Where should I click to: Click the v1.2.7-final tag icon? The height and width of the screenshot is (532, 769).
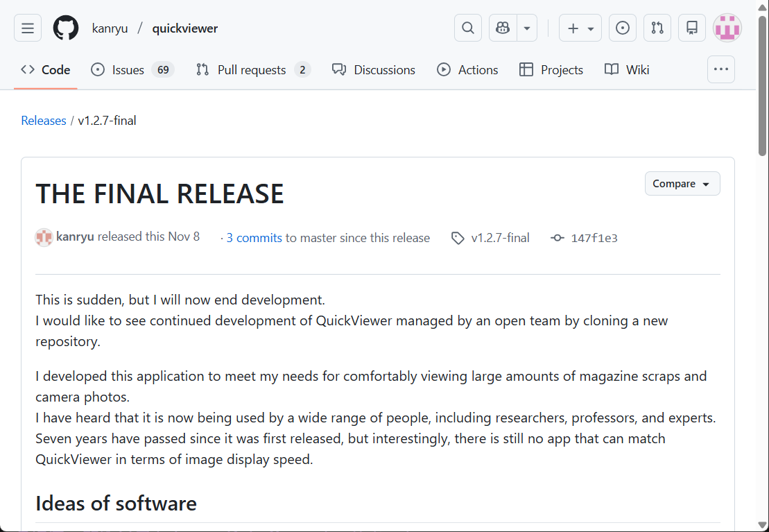(458, 238)
